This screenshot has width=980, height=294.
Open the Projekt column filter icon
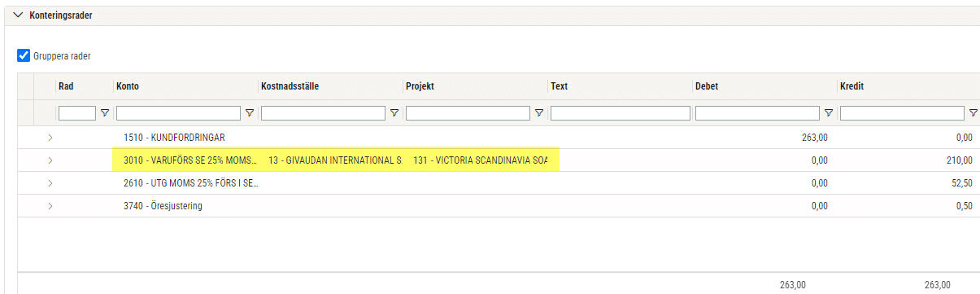click(x=538, y=113)
